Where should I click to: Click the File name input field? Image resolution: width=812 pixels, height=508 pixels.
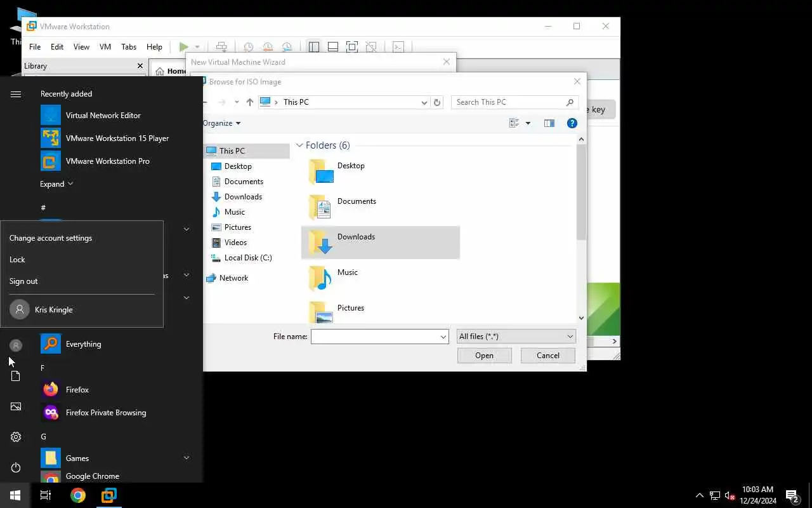pyautogui.click(x=375, y=337)
